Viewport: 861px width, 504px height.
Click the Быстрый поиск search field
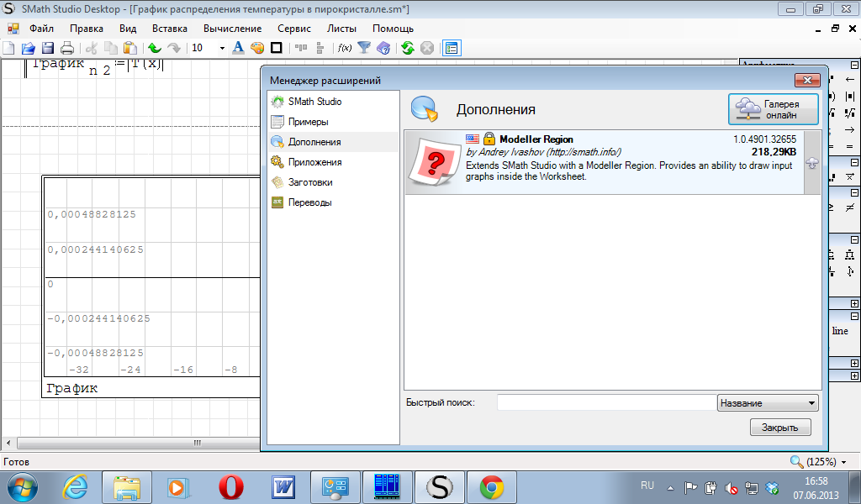(605, 403)
